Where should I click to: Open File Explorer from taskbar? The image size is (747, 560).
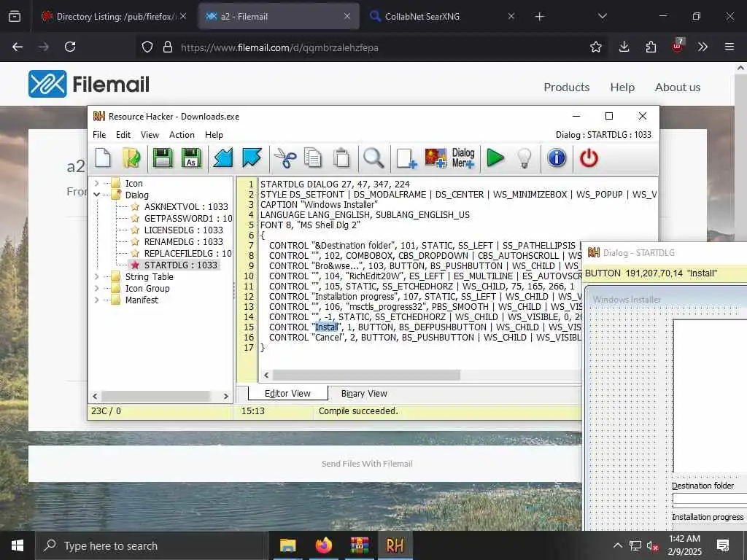pyautogui.click(x=287, y=545)
